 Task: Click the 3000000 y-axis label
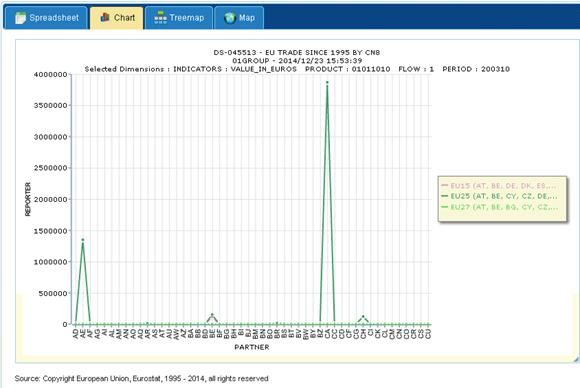point(51,137)
